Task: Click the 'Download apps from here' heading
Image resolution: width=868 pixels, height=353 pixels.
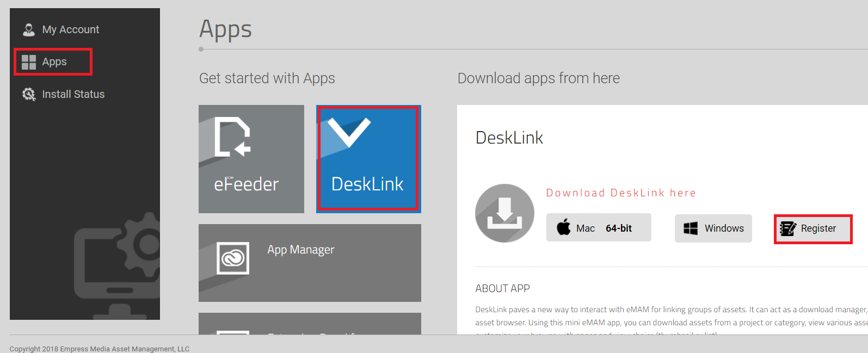Action: click(x=539, y=78)
